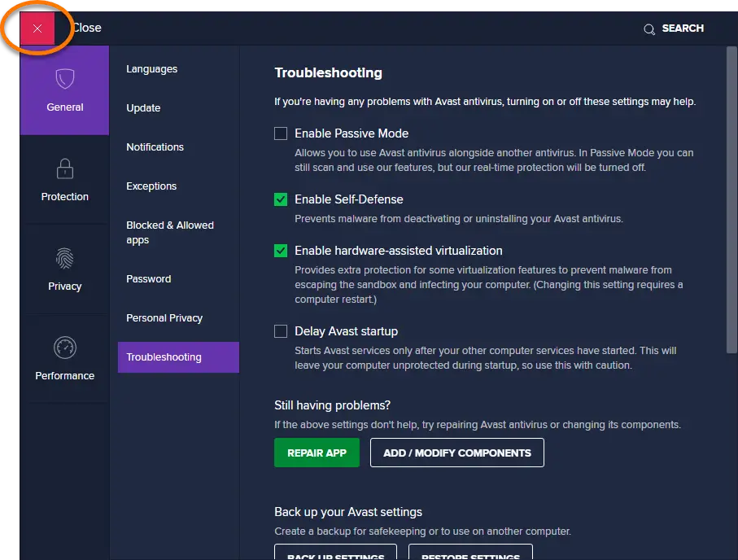Select the Troubleshooting menu item
The height and width of the screenshot is (560, 738).
pyautogui.click(x=178, y=357)
